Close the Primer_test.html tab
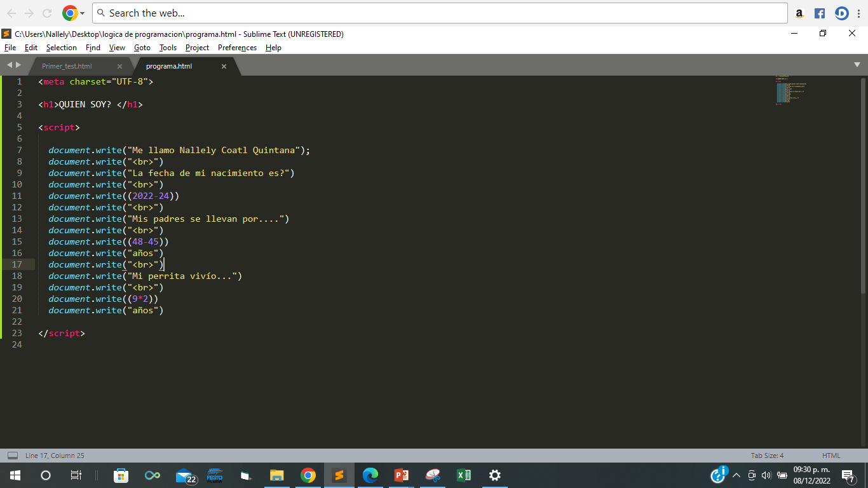Viewport: 868px width, 488px height. [119, 66]
